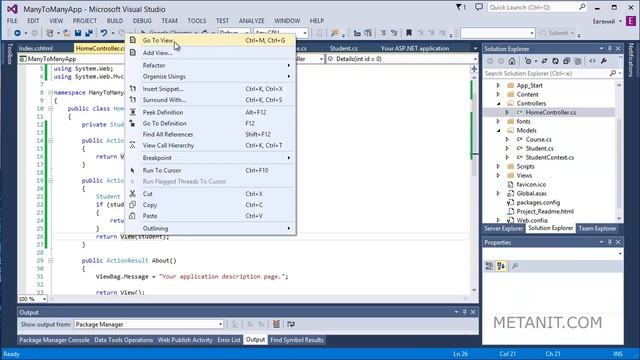
Task: Pin the Solution Explorer panel with auto-hide
Action: 610,49
